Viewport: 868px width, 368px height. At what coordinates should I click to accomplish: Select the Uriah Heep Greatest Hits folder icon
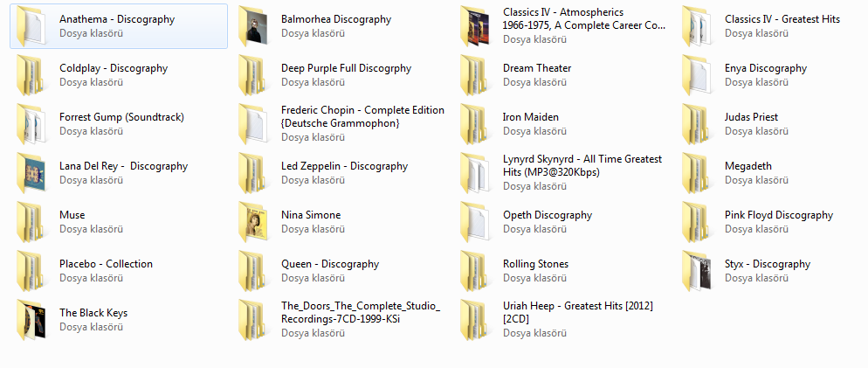(x=476, y=320)
